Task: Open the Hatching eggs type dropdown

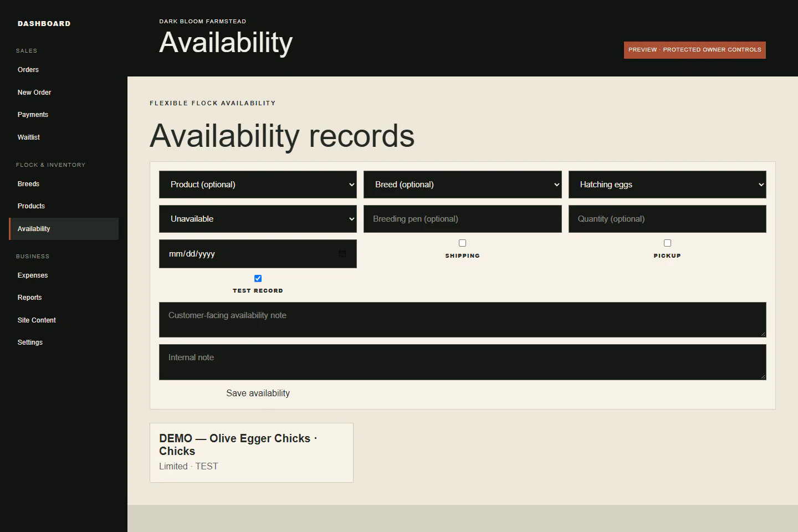Action: (x=667, y=185)
